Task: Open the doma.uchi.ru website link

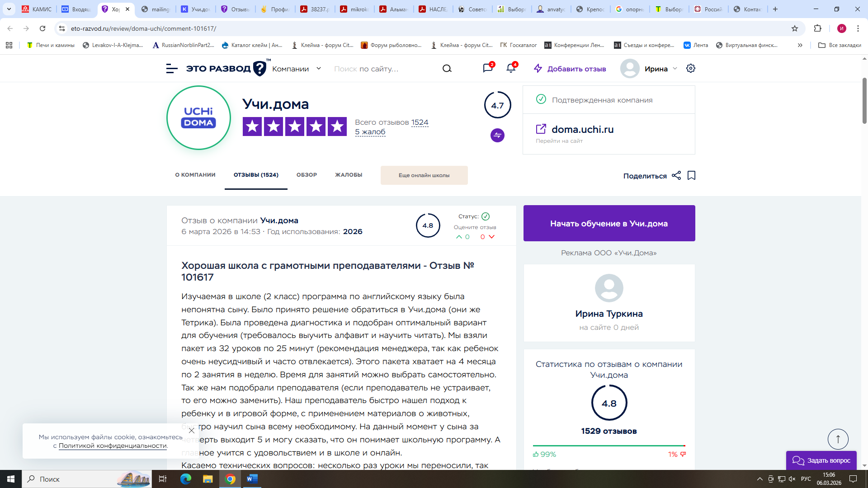Action: pyautogui.click(x=582, y=129)
